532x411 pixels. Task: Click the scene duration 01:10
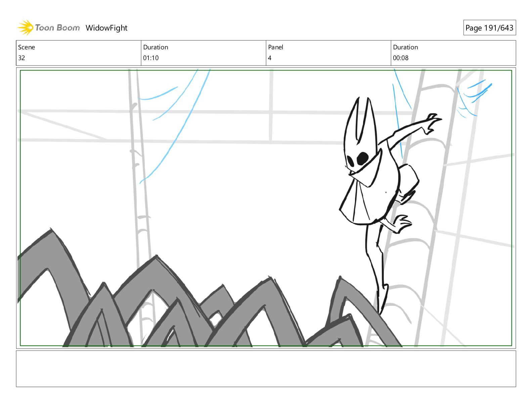pos(151,58)
